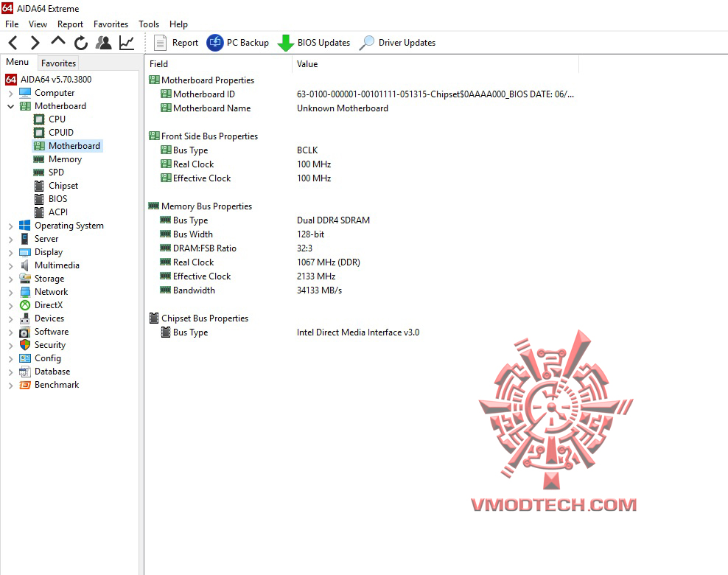Expand the Network node

(x=10, y=292)
